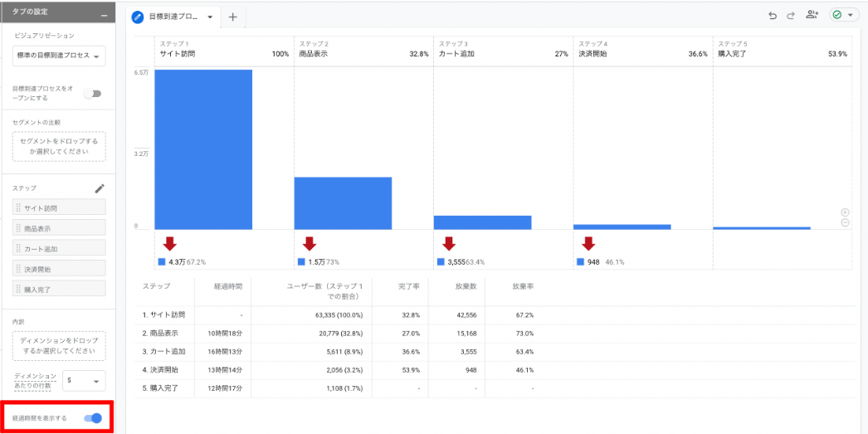Image resolution: width=868 pixels, height=434 pixels.
Task: Click the 20,779 (32.8%) user count cell
Action: coord(340,334)
